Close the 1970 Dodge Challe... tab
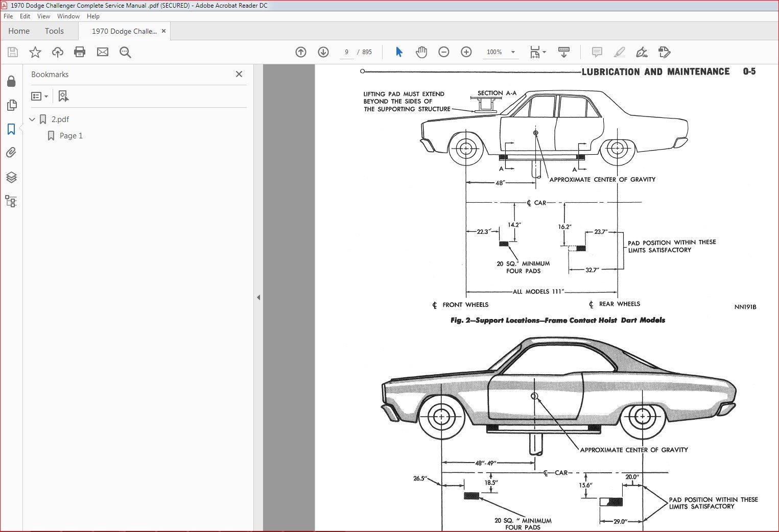The image size is (779, 532). click(164, 31)
